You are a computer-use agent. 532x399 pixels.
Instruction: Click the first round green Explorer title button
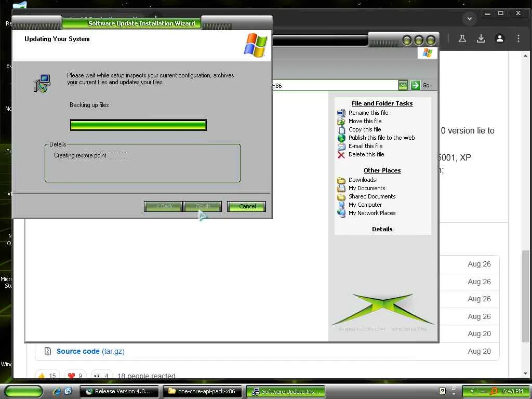407,41
